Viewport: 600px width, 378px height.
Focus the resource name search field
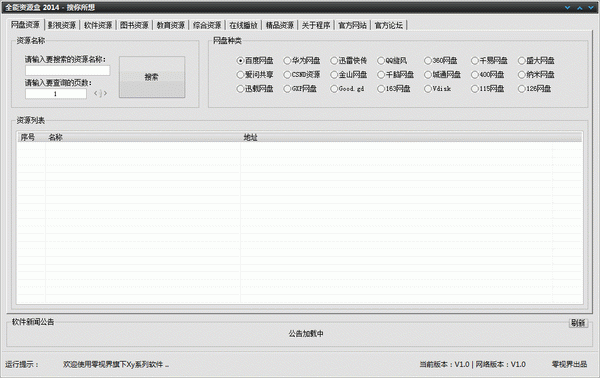click(x=67, y=70)
